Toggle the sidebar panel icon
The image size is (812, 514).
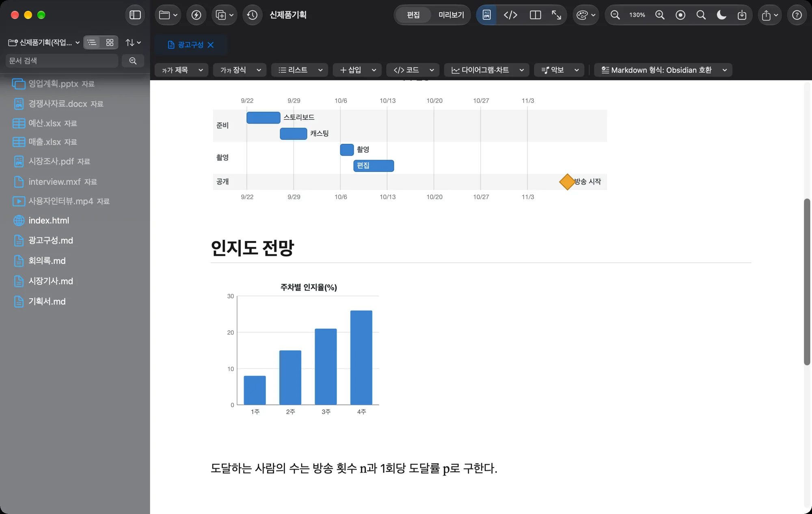click(135, 15)
